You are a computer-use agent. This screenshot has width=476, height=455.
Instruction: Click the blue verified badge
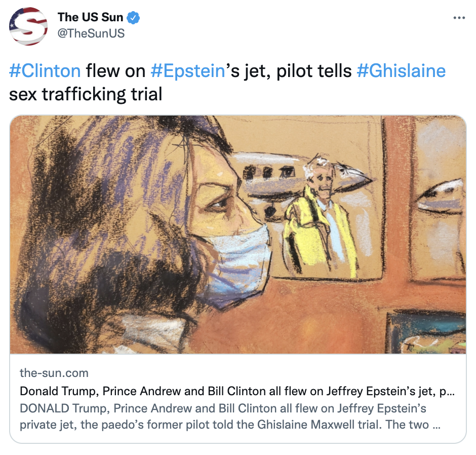pos(133,17)
